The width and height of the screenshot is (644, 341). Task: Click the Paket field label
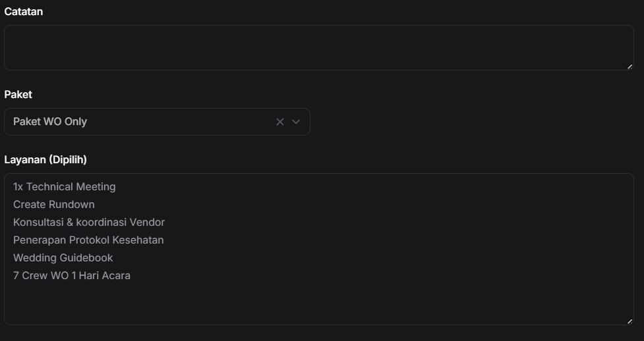click(18, 95)
